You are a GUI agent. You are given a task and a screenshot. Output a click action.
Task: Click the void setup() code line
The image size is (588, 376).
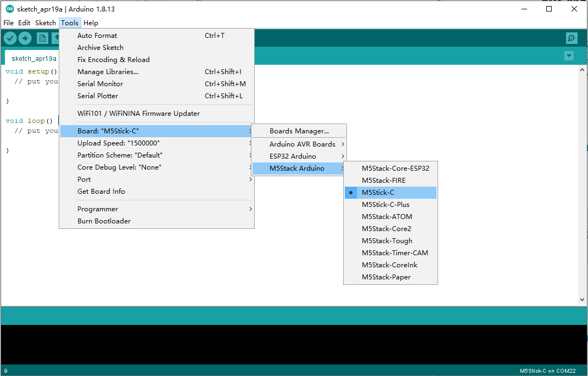(31, 71)
